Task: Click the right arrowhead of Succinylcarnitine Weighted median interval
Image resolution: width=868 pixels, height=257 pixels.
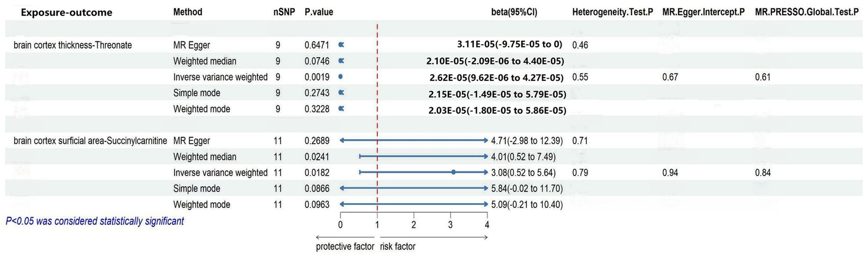Action: pyautogui.click(x=485, y=156)
